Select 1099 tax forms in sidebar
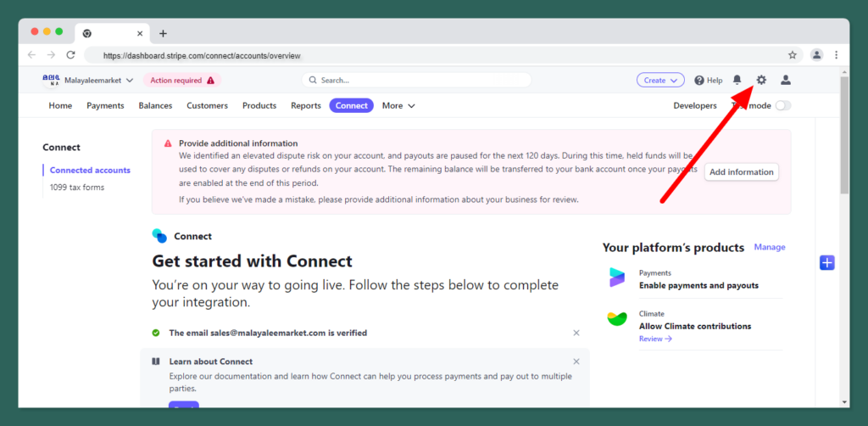This screenshot has width=868, height=426. click(x=77, y=188)
